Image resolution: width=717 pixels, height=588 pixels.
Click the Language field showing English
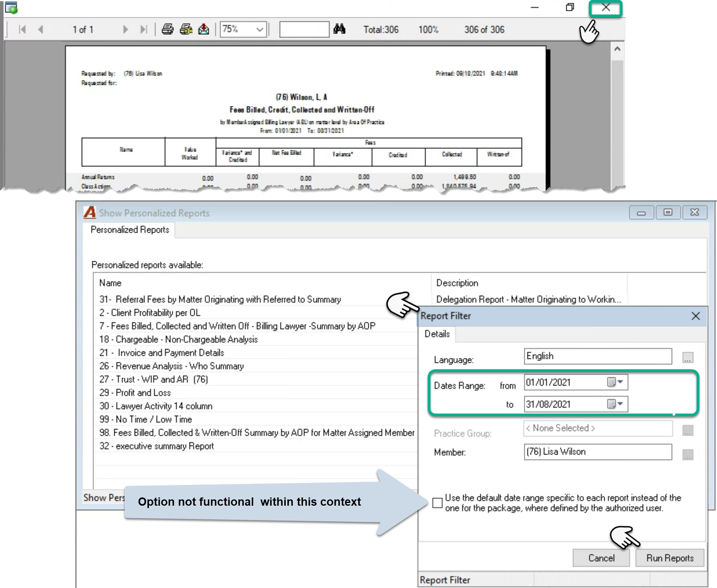598,356
